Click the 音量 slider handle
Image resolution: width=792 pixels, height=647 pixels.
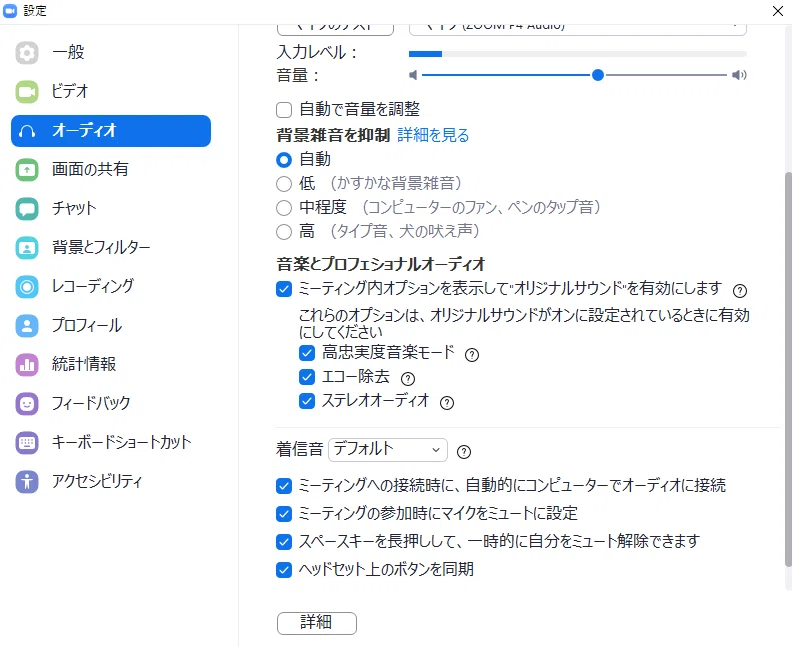coord(598,75)
